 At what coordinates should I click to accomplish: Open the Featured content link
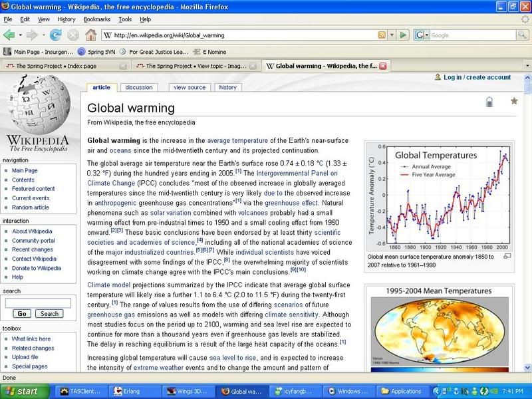pyautogui.click(x=33, y=189)
